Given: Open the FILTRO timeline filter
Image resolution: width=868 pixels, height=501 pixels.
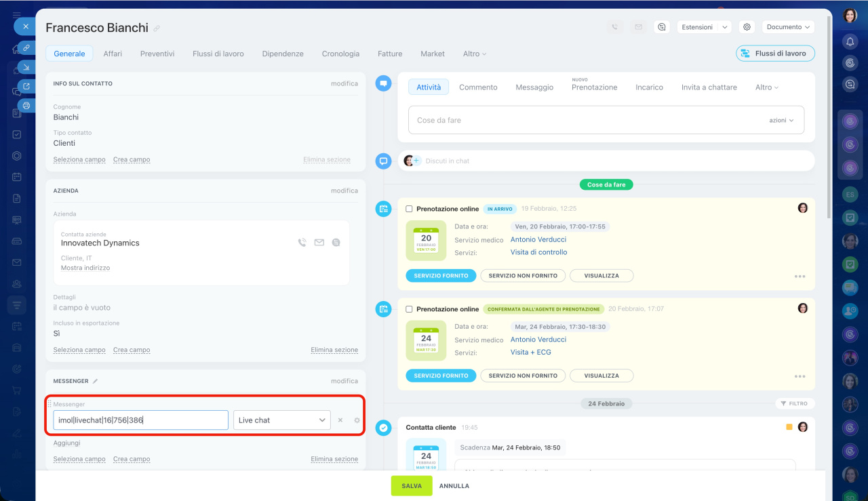Looking at the screenshot, I should tap(794, 403).
